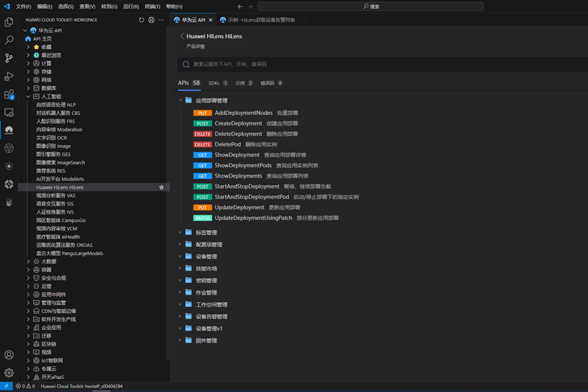Viewport: 588px width, 392px height.
Task: Open the DeletePod API
Action: (x=228, y=144)
